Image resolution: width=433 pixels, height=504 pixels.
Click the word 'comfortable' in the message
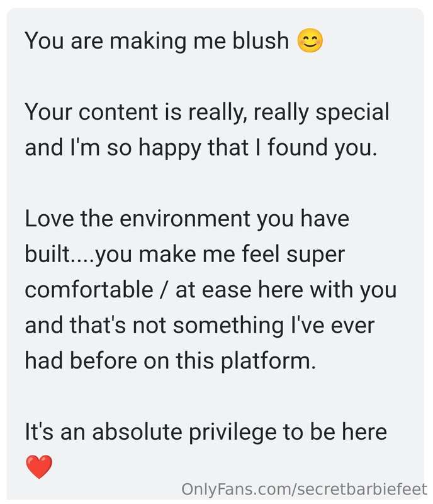(89, 289)
